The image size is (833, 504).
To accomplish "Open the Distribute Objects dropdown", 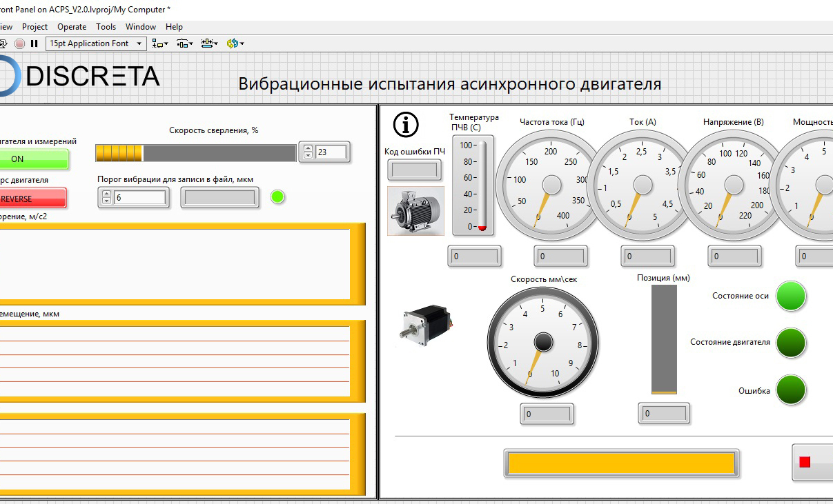I will (x=184, y=43).
